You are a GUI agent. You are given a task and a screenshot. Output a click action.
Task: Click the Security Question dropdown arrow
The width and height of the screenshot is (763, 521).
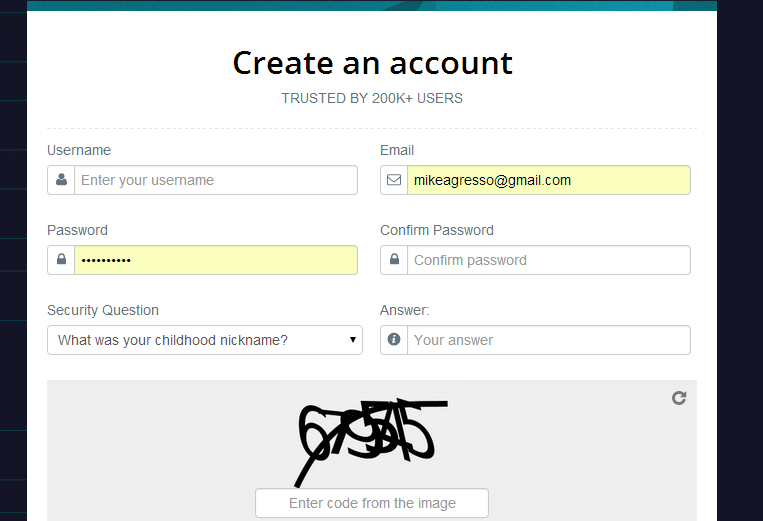pyautogui.click(x=353, y=340)
